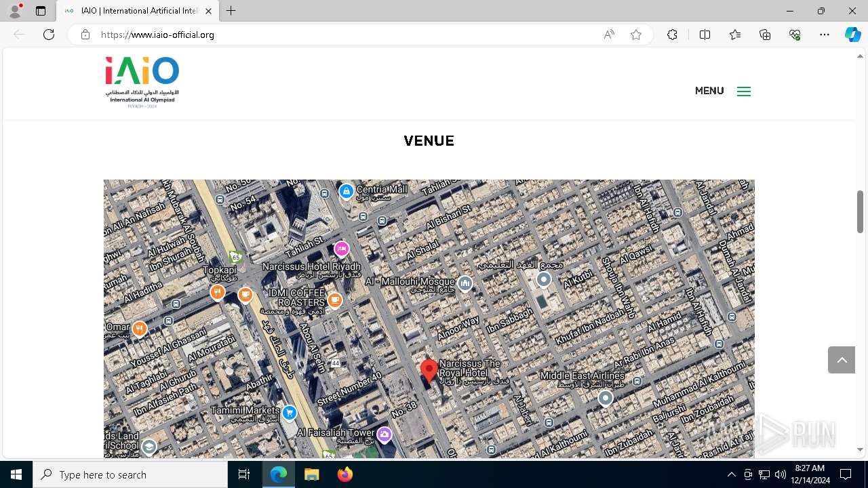Open browser Extensions
Viewport: 868px width, 488px height.
coord(672,35)
